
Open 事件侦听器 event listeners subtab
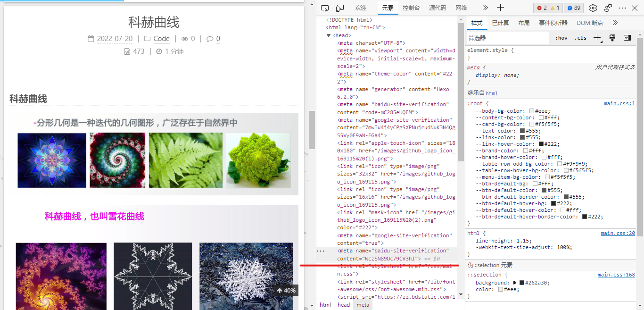[553, 23]
